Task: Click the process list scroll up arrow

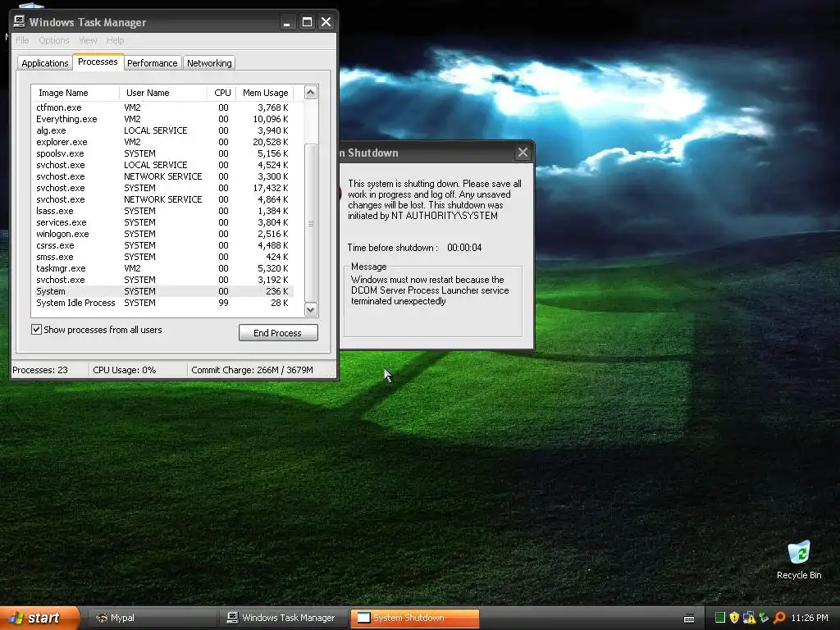Action: pos(311,93)
